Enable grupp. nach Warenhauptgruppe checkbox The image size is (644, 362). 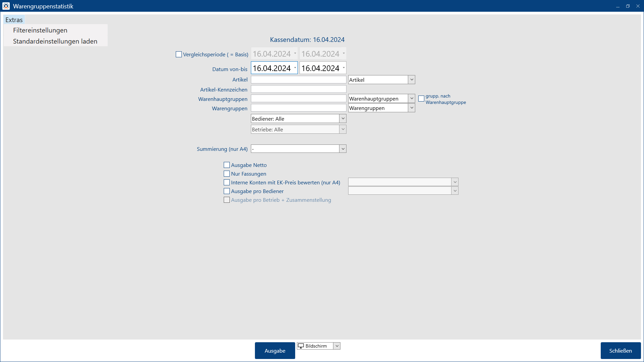click(x=421, y=99)
